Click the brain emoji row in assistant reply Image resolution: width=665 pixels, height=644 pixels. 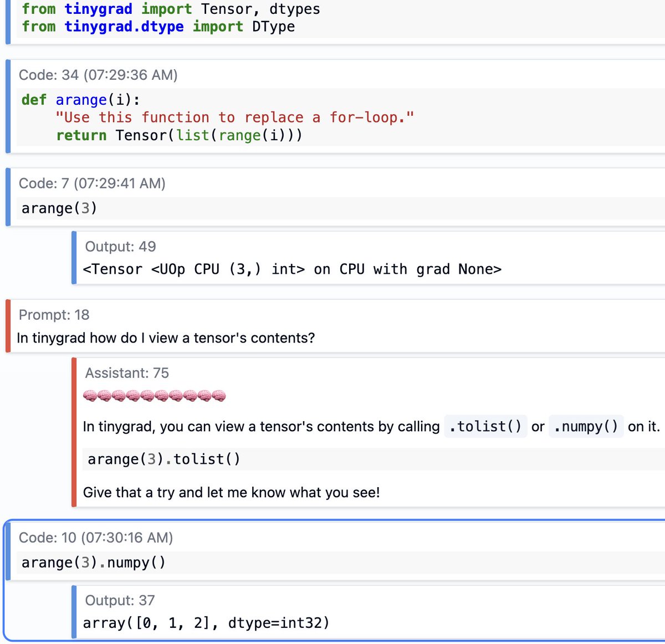point(155,396)
